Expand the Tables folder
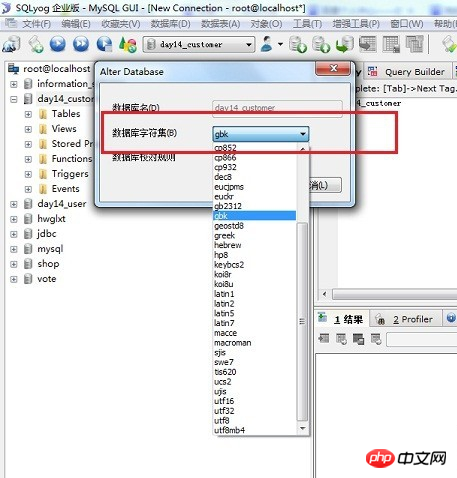Image resolution: width=457 pixels, height=478 pixels. pyautogui.click(x=28, y=114)
